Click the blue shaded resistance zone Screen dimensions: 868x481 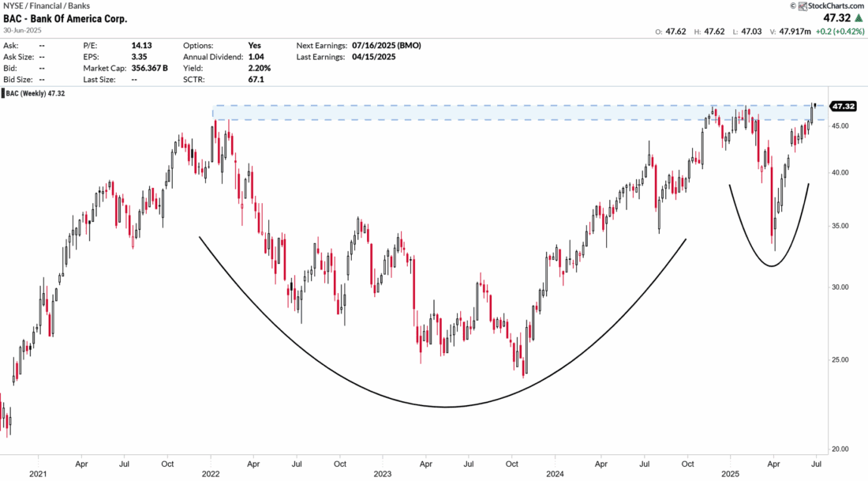point(473,113)
